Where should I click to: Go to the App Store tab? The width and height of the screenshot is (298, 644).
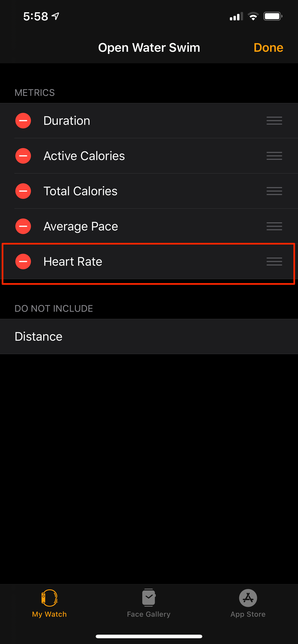[x=248, y=603]
